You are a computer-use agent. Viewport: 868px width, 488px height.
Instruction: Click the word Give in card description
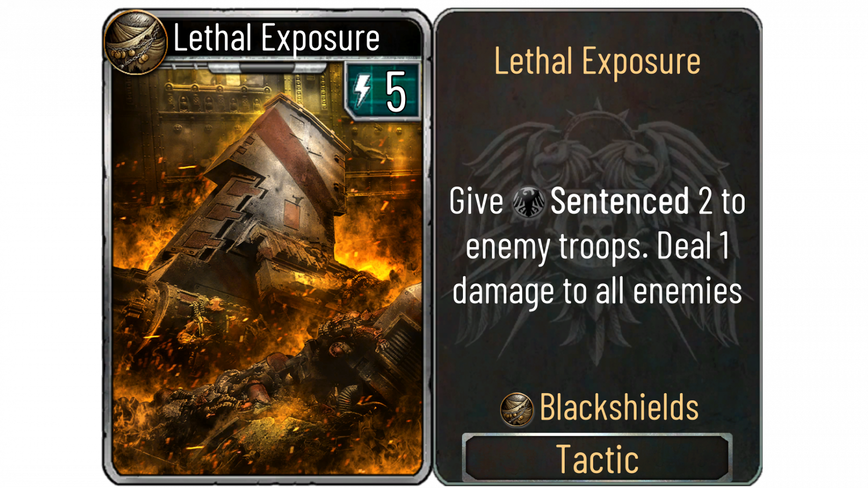[x=476, y=201]
